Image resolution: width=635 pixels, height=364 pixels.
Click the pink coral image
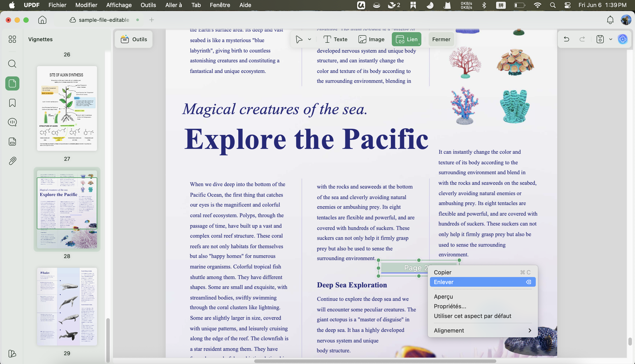(465, 63)
